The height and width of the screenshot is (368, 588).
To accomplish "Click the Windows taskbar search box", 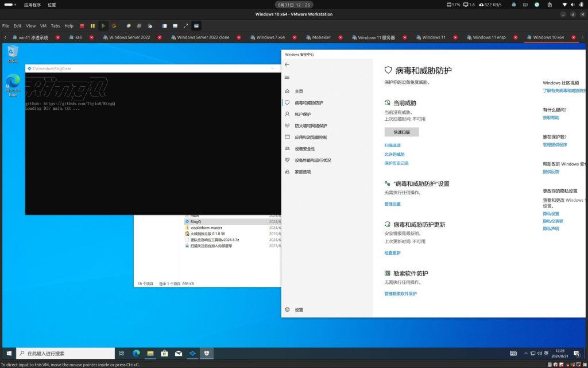I will point(65,354).
